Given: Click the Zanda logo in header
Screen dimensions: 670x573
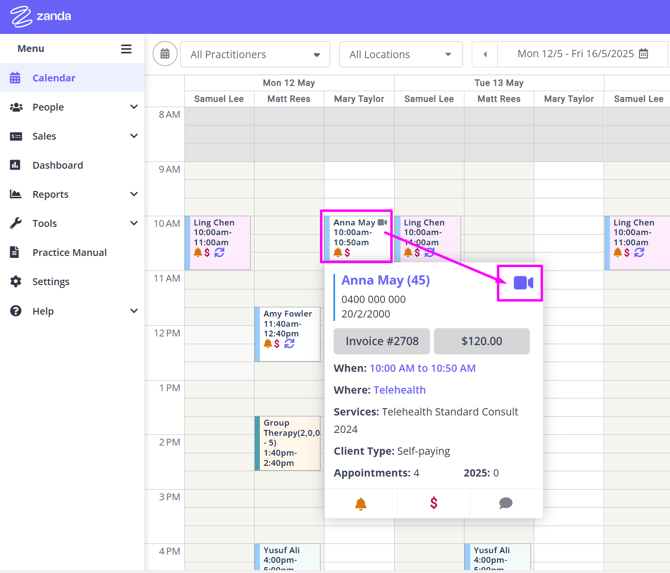Looking at the screenshot, I should pos(41,16).
